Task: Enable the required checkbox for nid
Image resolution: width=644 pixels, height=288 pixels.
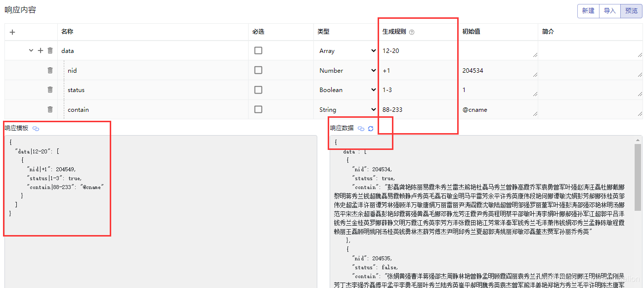Action: tap(258, 70)
